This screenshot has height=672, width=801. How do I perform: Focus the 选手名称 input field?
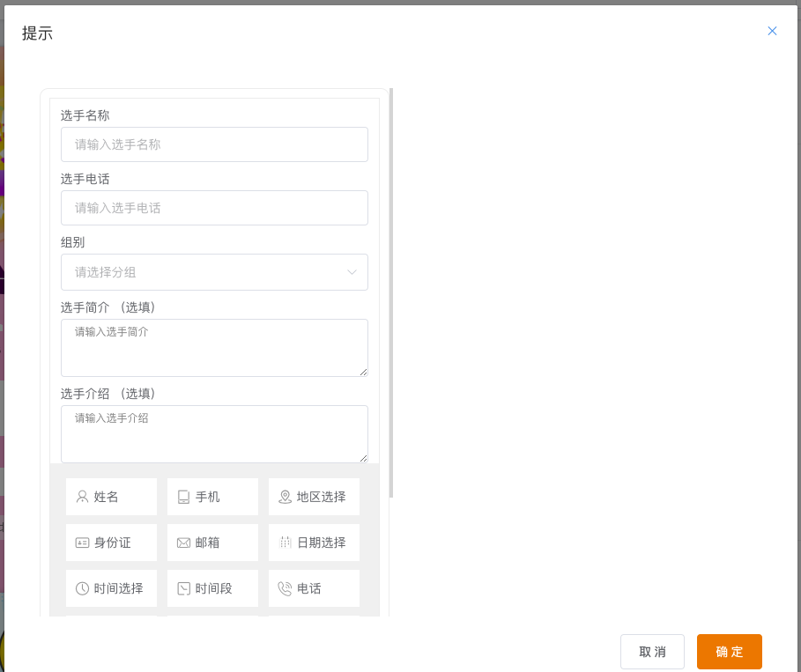[214, 144]
